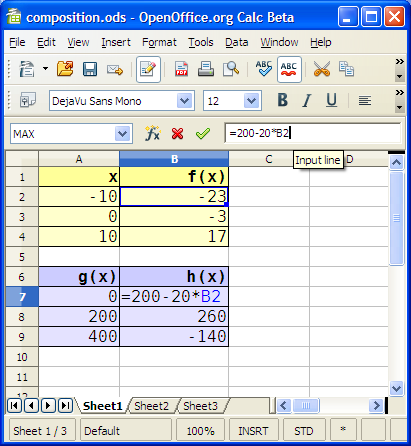Viewport: 411px width, 446px height.
Task: Switch to the Sheet2 tab
Action: point(152,406)
